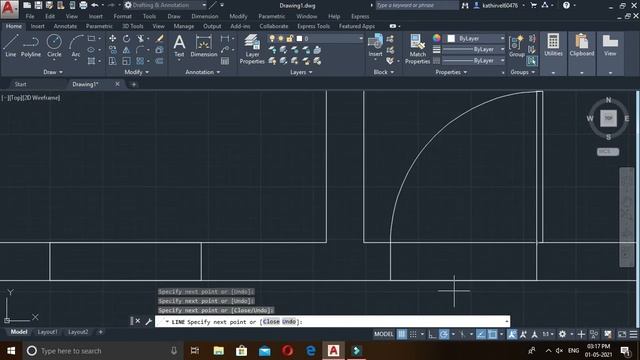Click the Close option in command line
Viewport: 640px width, 360px height.
point(271,322)
